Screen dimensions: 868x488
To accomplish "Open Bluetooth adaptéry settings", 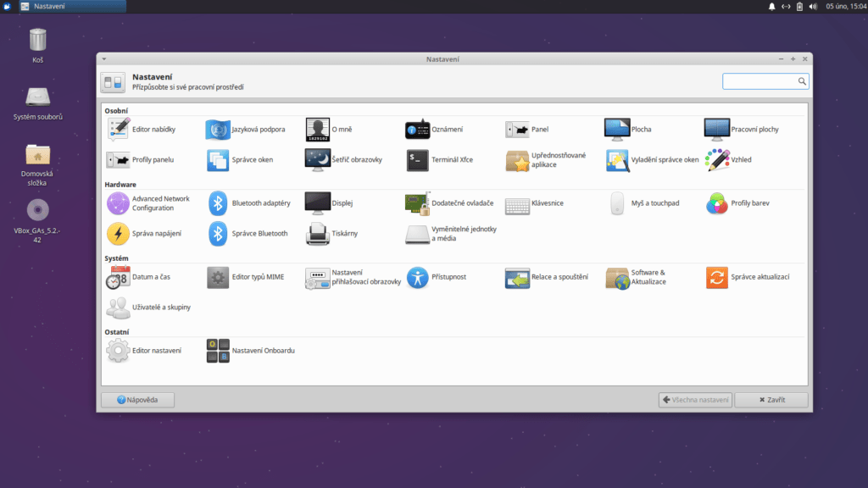I will 248,203.
